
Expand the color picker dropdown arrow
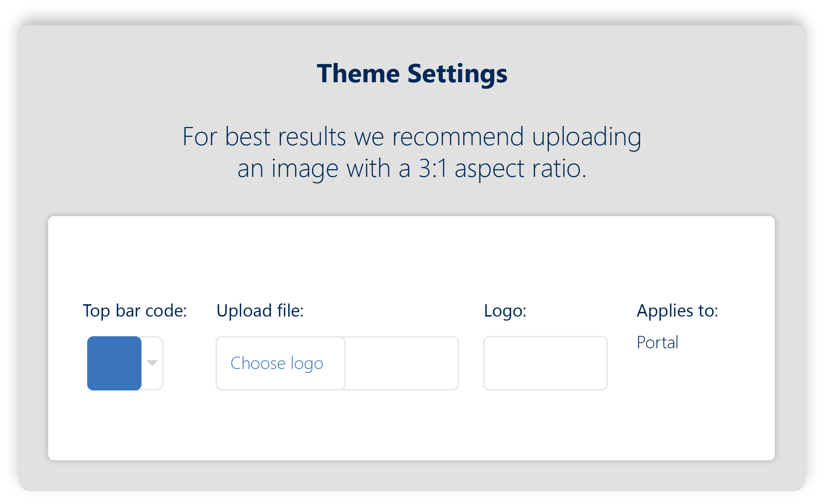pyautogui.click(x=152, y=363)
